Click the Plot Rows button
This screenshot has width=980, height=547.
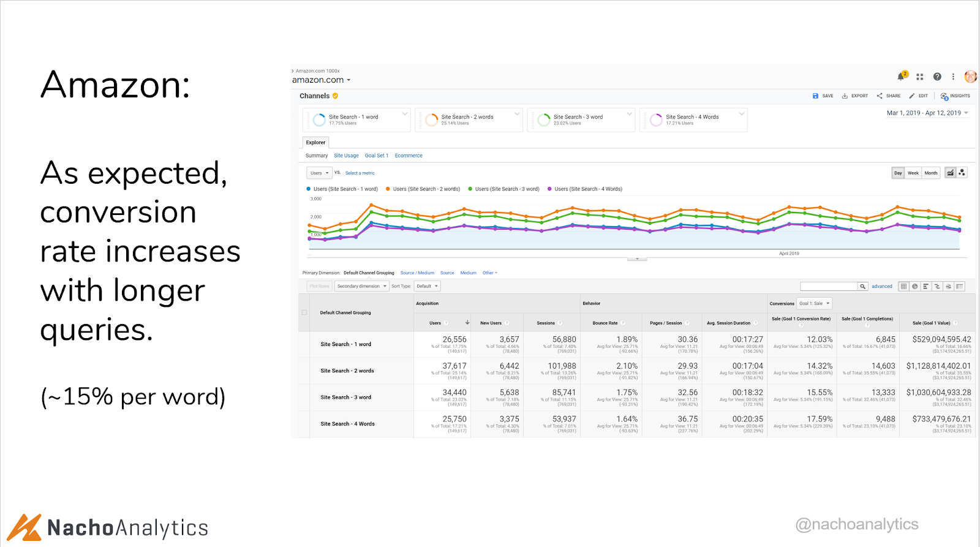pyautogui.click(x=320, y=286)
